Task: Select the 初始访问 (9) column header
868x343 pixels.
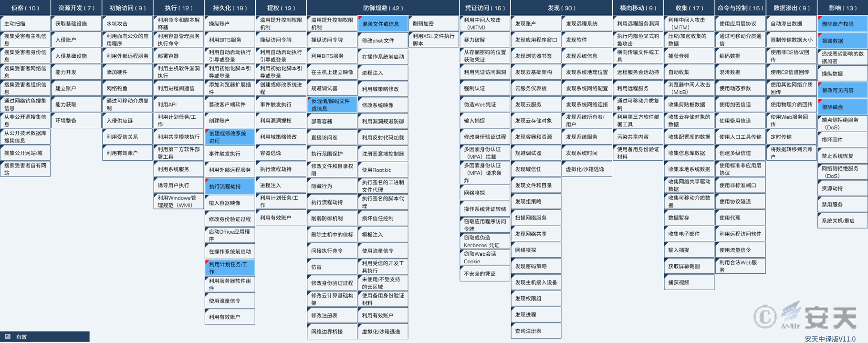Action: coord(127,8)
